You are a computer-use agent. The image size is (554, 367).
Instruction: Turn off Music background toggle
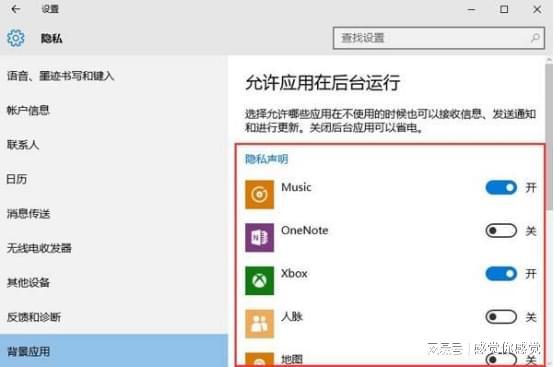tap(501, 188)
